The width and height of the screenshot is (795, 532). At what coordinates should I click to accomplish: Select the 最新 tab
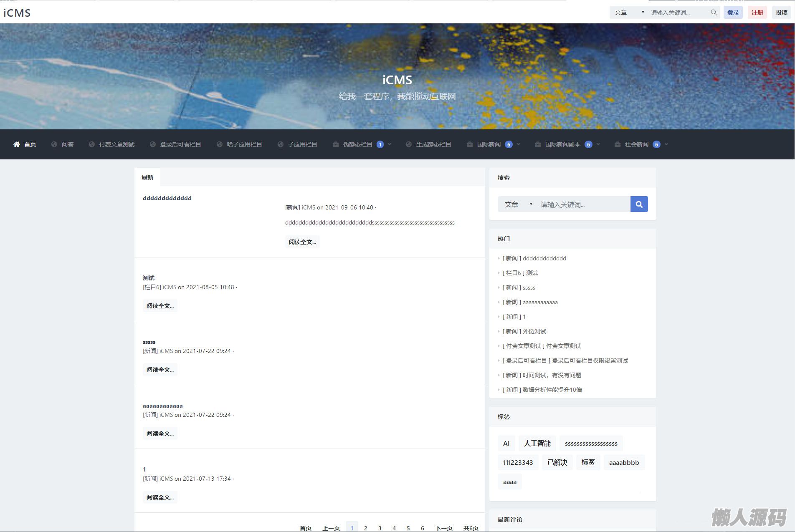click(147, 177)
